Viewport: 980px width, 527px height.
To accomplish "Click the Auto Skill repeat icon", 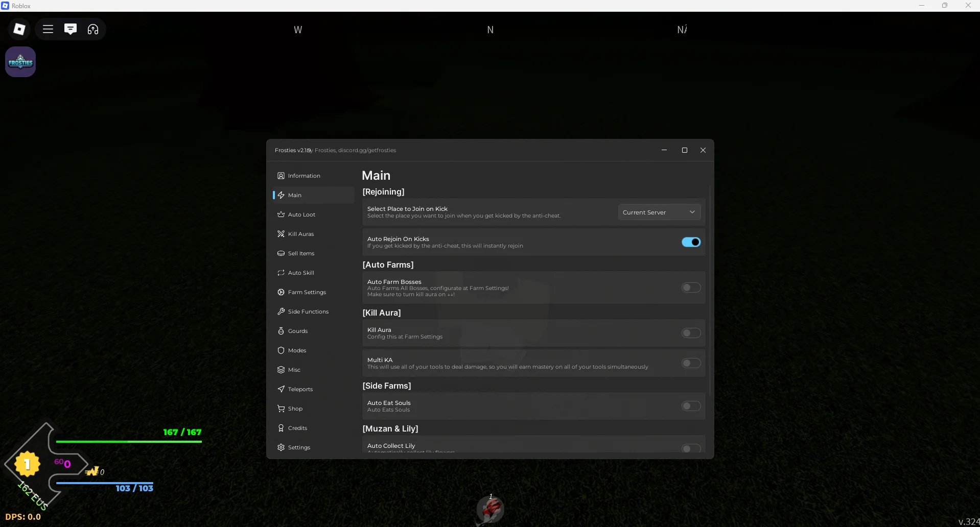I will point(281,273).
